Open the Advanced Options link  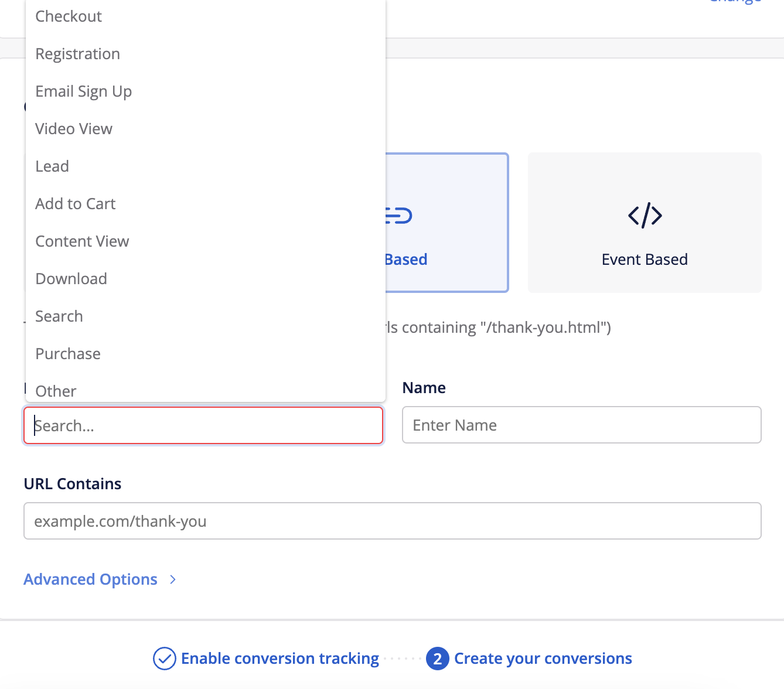[x=90, y=579]
